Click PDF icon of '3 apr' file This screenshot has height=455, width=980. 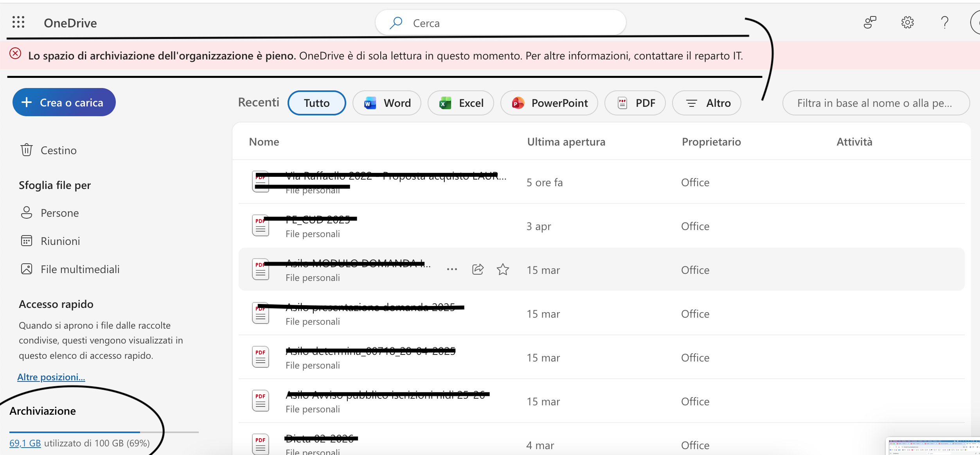pos(261,226)
